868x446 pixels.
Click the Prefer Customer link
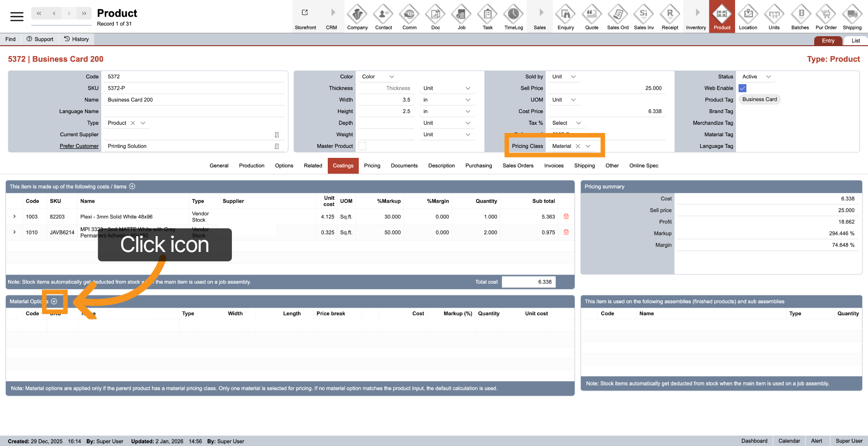(79, 146)
